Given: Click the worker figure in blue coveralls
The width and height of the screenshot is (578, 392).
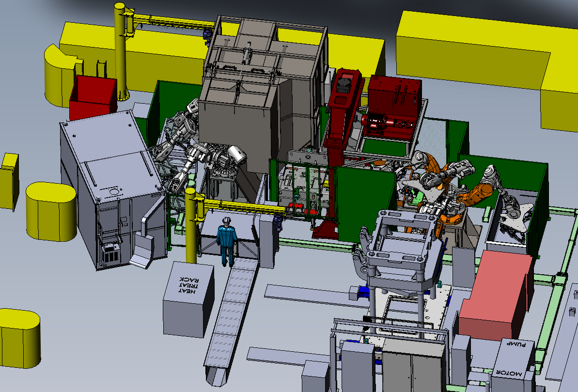Looking at the screenshot, I should pyautogui.click(x=227, y=241).
